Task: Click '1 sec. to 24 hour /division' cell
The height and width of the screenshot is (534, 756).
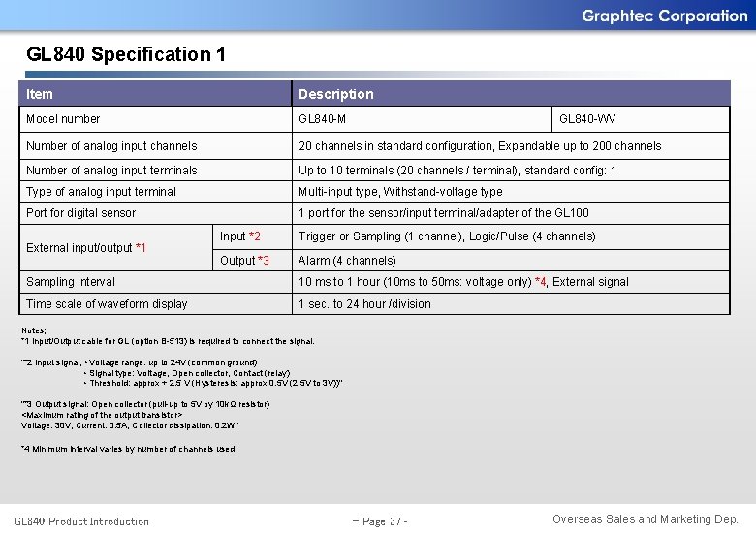Action: (511, 304)
